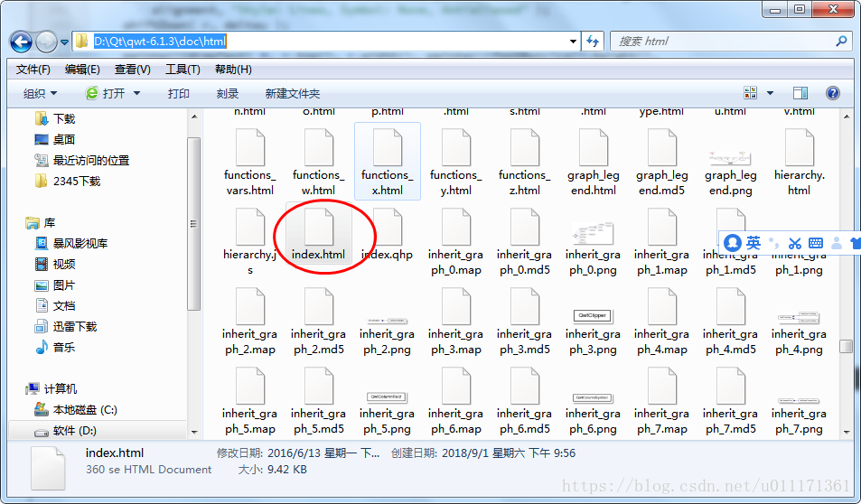Viewport: 861px width, 504px height.
Task: Select 视频 library in sidebar
Action: pos(55,264)
